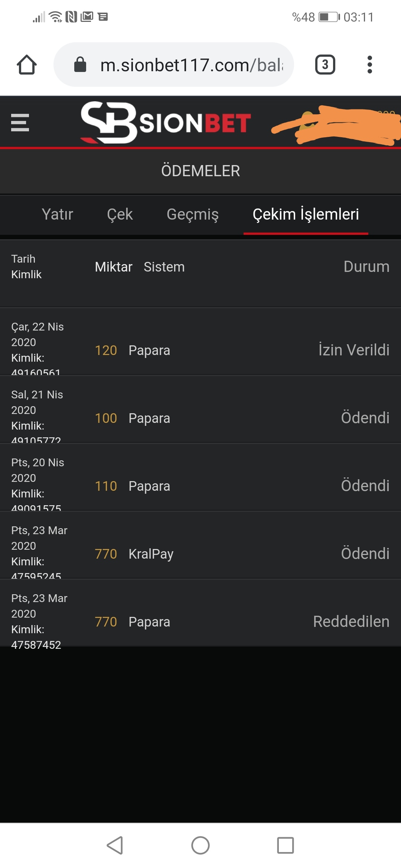
Task: Click the Durum column header
Action: click(366, 267)
